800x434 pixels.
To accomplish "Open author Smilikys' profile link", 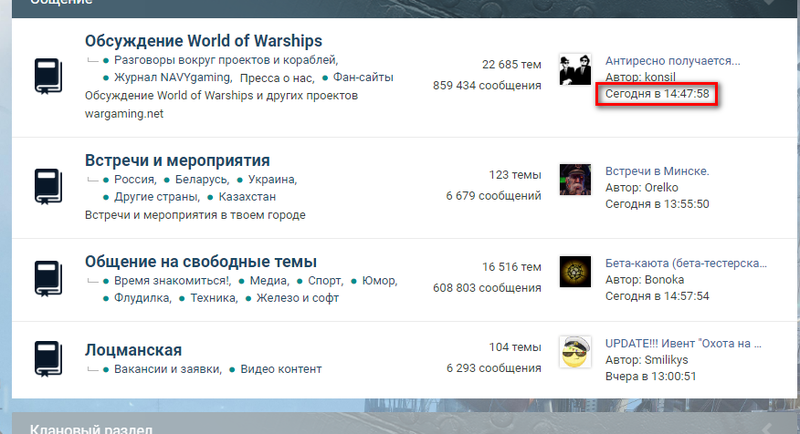I will pos(666,360).
